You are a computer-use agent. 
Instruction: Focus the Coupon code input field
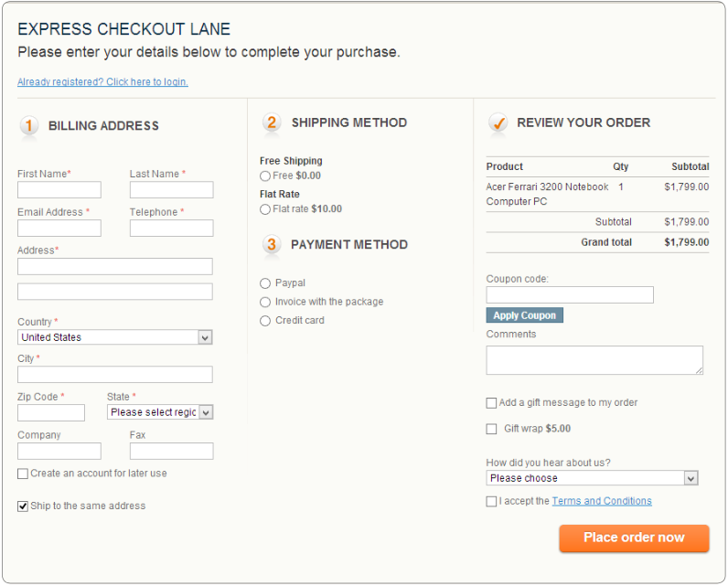click(x=570, y=295)
